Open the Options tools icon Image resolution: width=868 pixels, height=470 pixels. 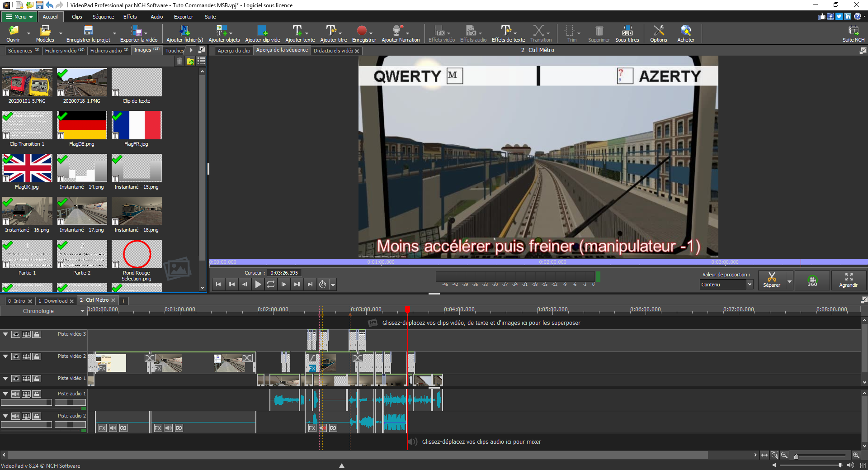[658, 31]
